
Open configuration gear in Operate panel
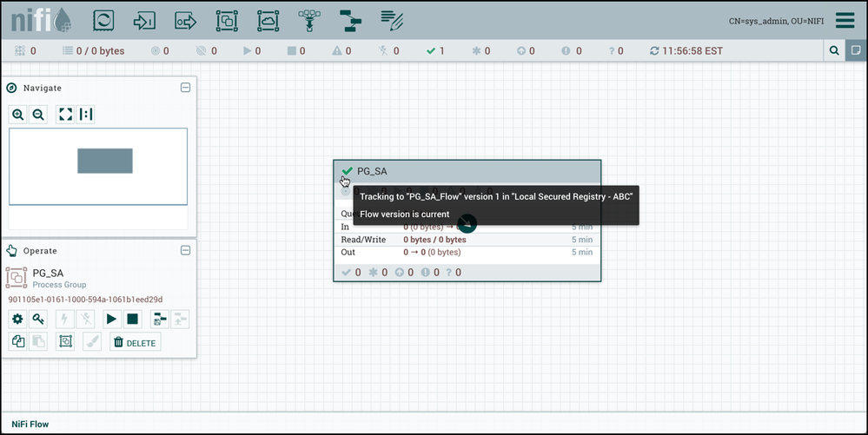[x=17, y=319]
